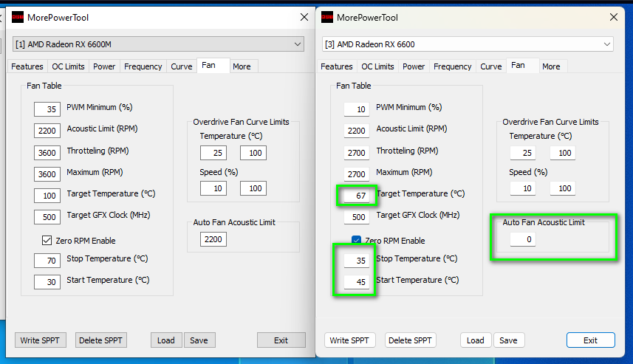Go to Frequency tab in right window
633x364 pixels.
[x=453, y=66]
